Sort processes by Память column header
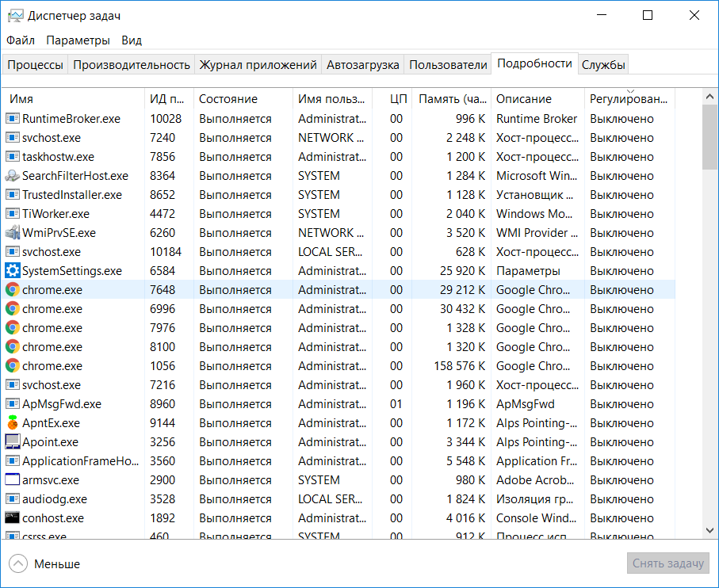The width and height of the screenshot is (719, 588). [x=453, y=99]
